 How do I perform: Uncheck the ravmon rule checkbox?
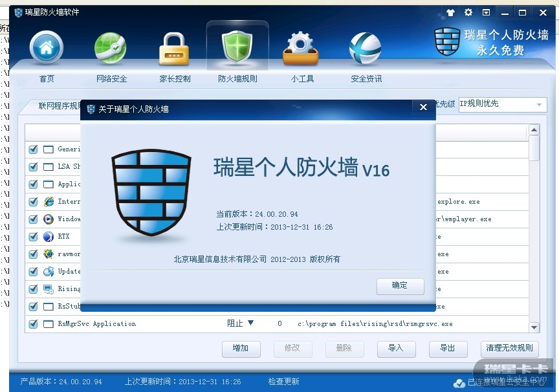click(34, 254)
